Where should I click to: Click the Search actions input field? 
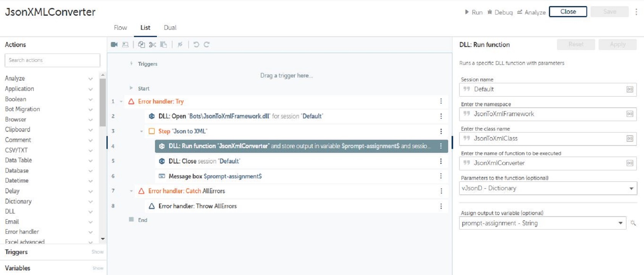(x=52, y=60)
